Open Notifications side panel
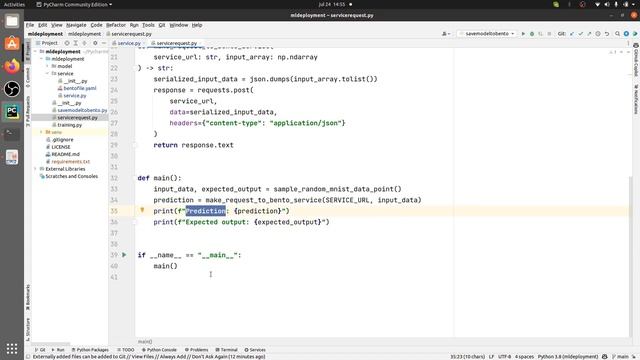Viewport: 640px width, 360px height. pos(636,99)
